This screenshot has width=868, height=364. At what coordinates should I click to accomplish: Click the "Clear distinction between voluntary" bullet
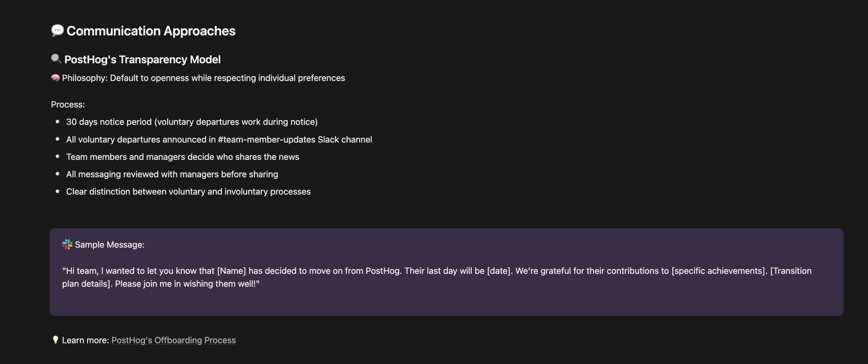pyautogui.click(x=188, y=192)
